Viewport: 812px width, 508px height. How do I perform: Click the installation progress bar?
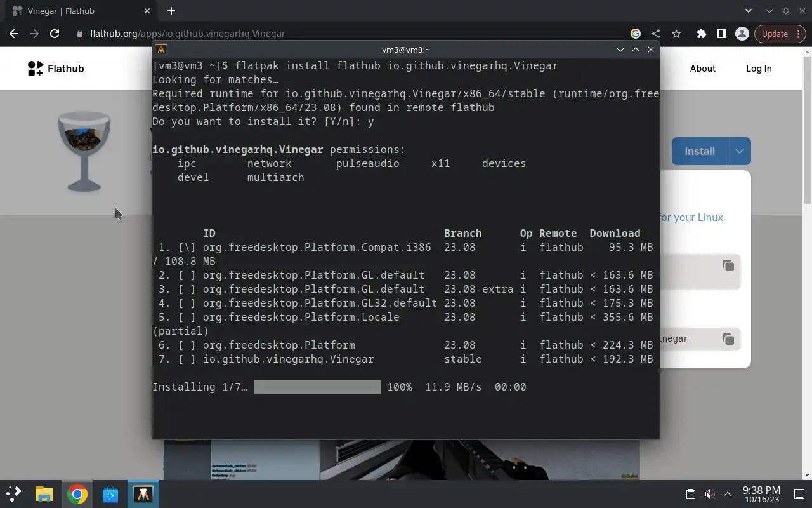click(317, 387)
